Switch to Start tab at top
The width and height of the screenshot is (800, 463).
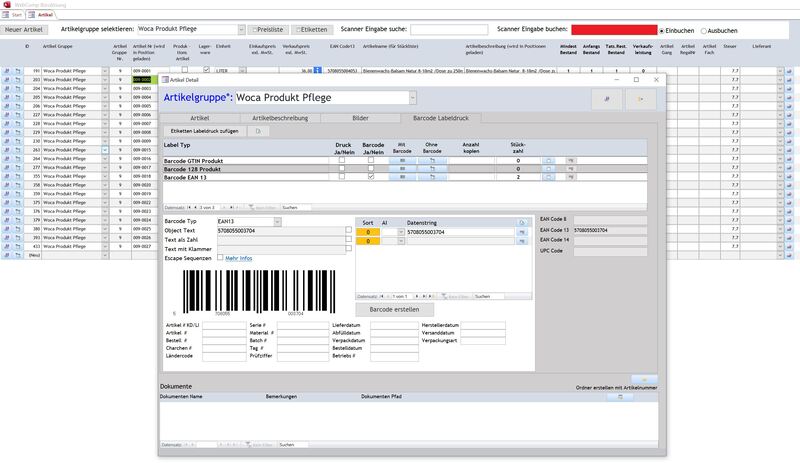tap(13, 15)
